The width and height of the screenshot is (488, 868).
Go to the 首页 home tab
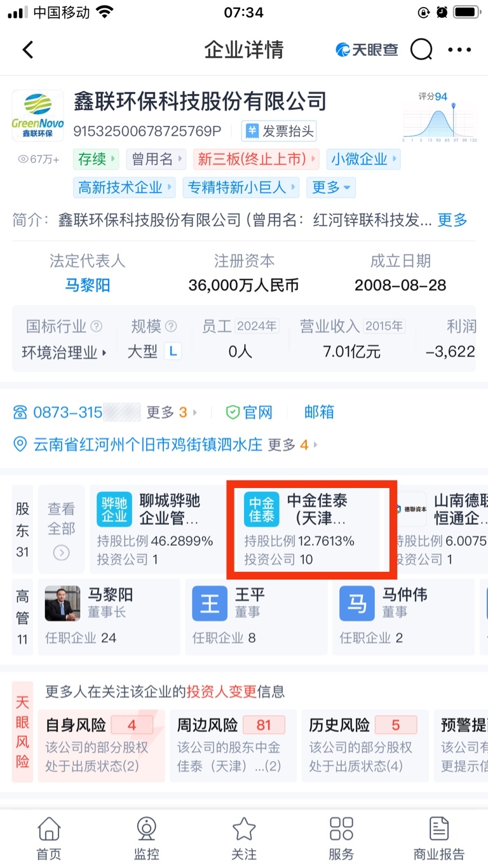pos(49,838)
